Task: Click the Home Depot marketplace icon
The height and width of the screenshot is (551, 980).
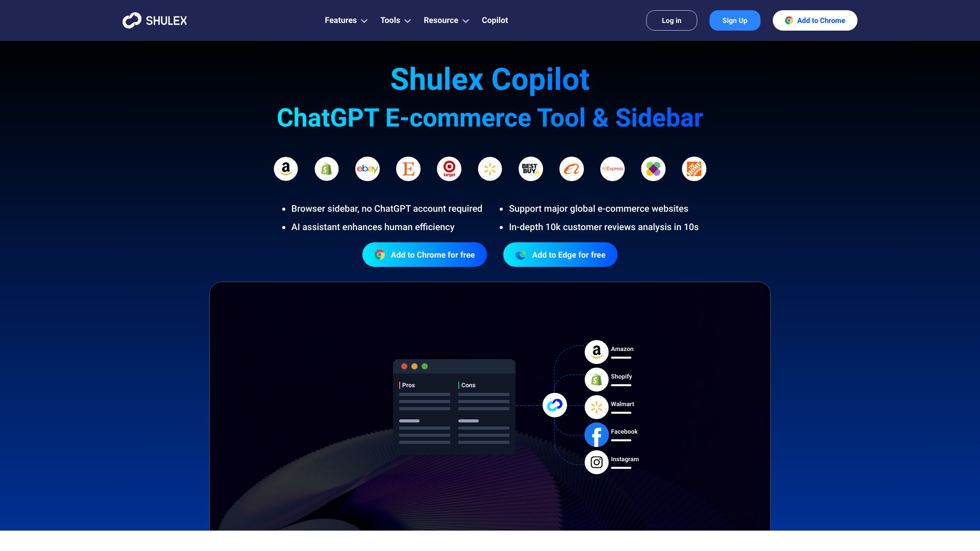Action: 694,169
